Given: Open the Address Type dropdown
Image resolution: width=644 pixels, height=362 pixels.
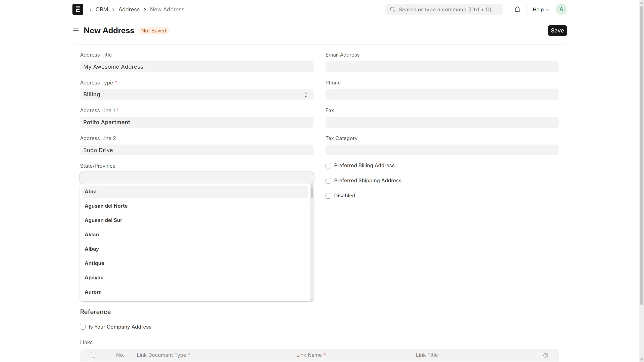Looking at the screenshot, I should pos(196,95).
